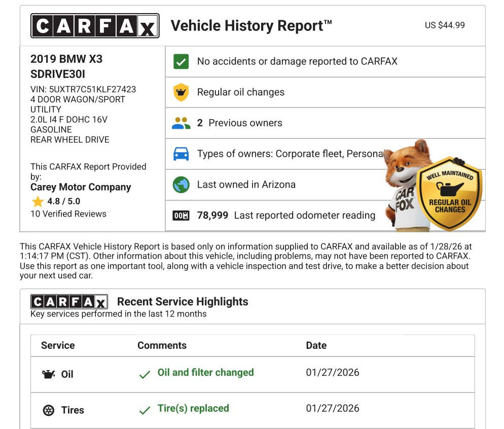Click the odometer reading icon
This screenshot has height=429, width=504.
[181, 216]
